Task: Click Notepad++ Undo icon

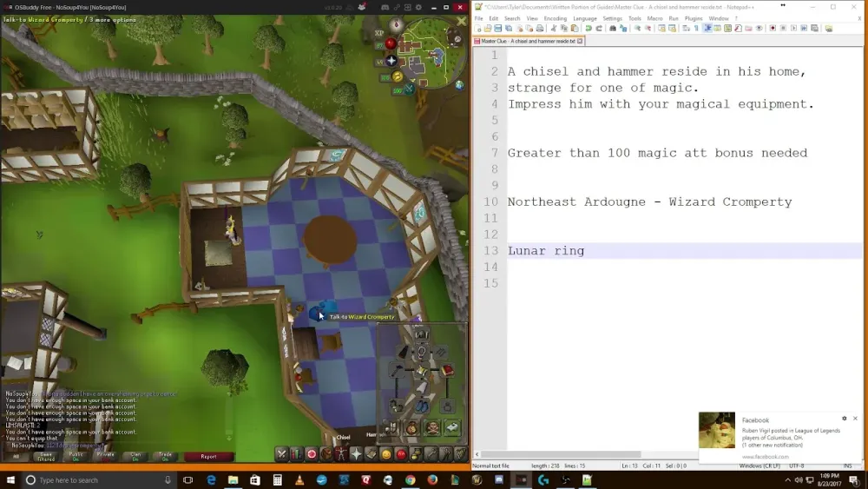Action: click(588, 29)
